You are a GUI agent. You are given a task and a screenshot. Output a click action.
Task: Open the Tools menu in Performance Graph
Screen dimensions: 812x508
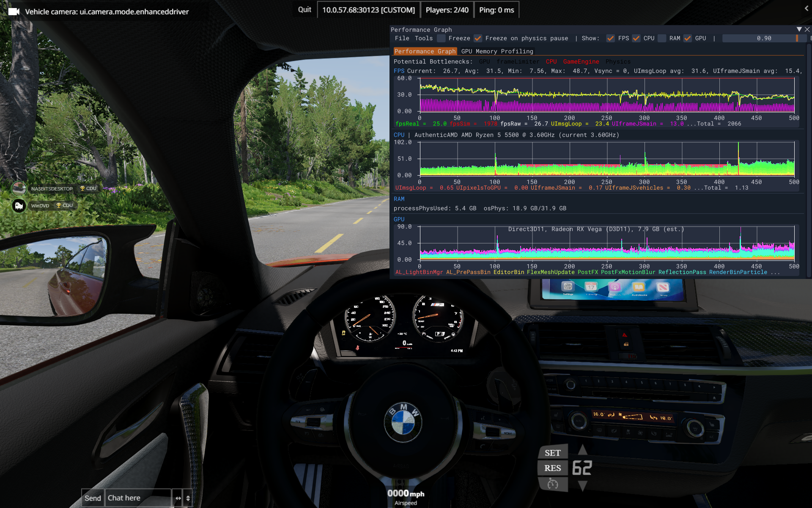(x=423, y=39)
